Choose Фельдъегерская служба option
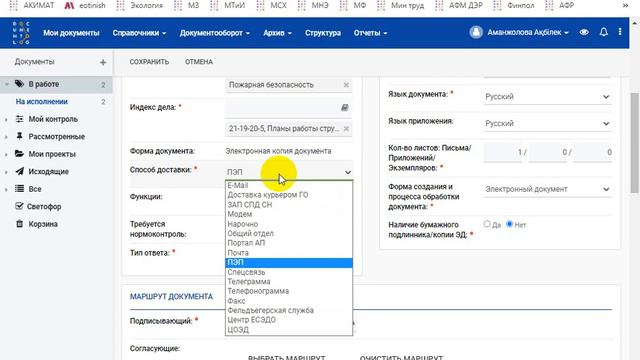The height and width of the screenshot is (360, 640). pos(289,310)
